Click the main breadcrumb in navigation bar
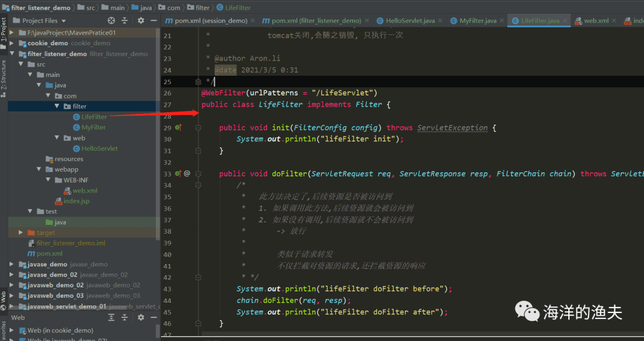 tap(113, 7)
